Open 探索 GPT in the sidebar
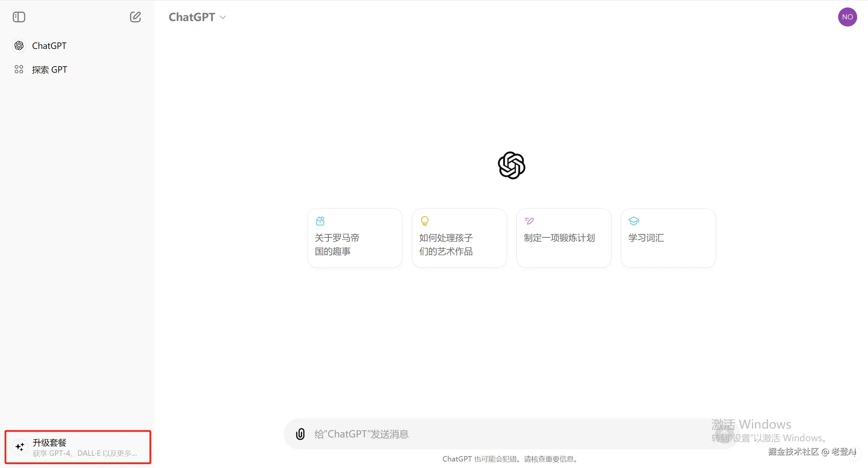The height and width of the screenshot is (468, 868). pos(50,70)
